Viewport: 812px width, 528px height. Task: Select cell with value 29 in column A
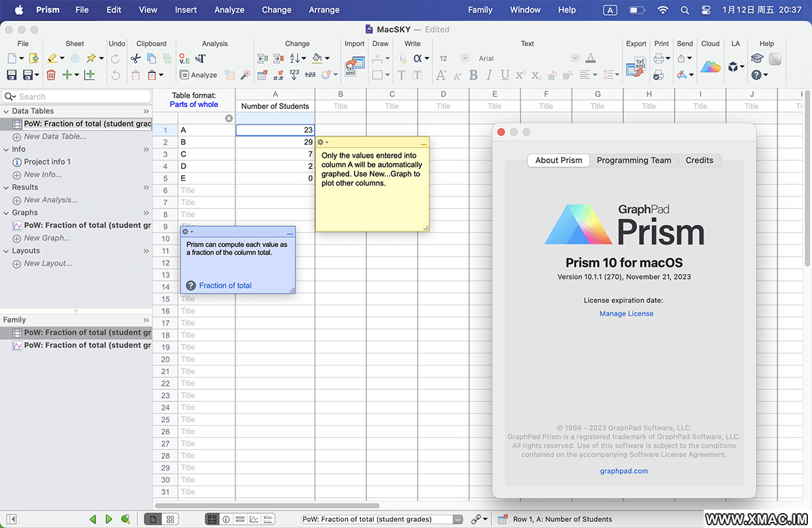click(275, 142)
